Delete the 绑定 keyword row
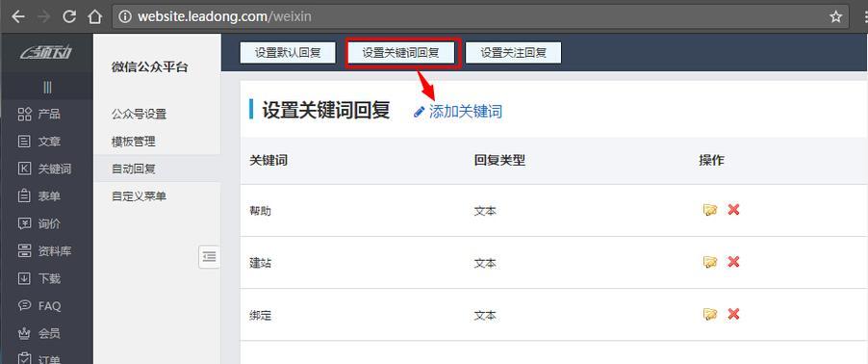Image resolution: width=868 pixels, height=364 pixels. 733,314
